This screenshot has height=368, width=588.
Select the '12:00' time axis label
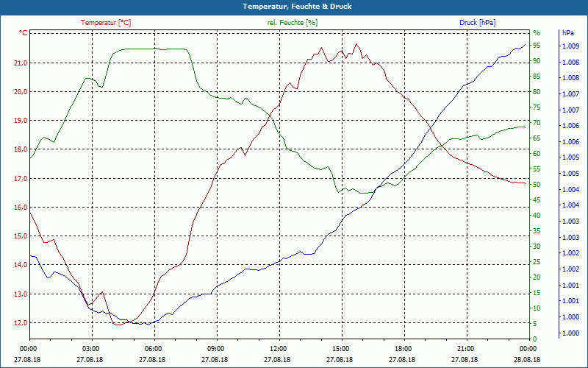(x=278, y=348)
